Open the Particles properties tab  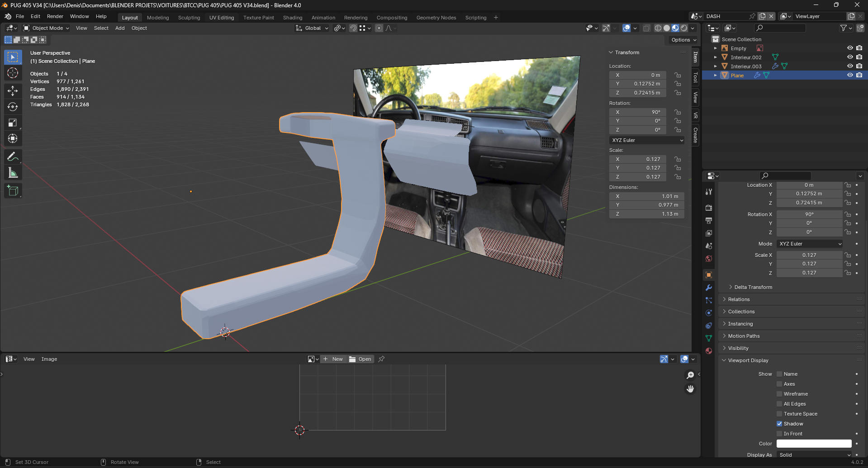pyautogui.click(x=709, y=300)
